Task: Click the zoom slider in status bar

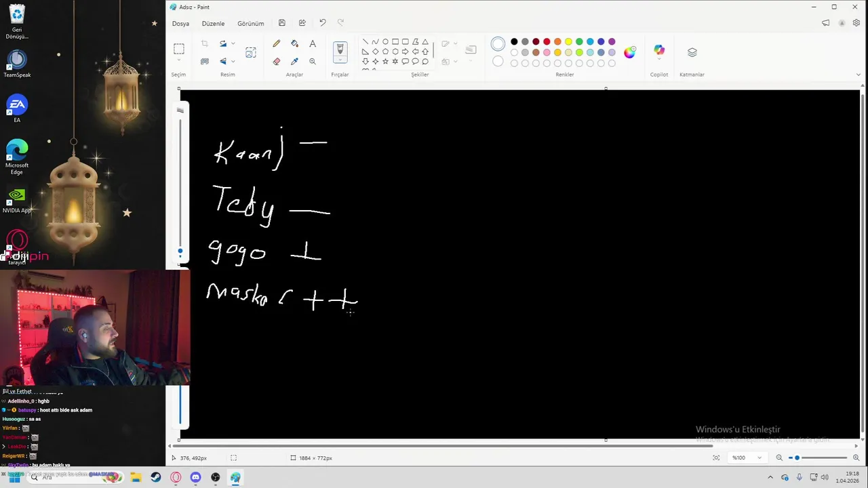Action: [x=817, y=458]
